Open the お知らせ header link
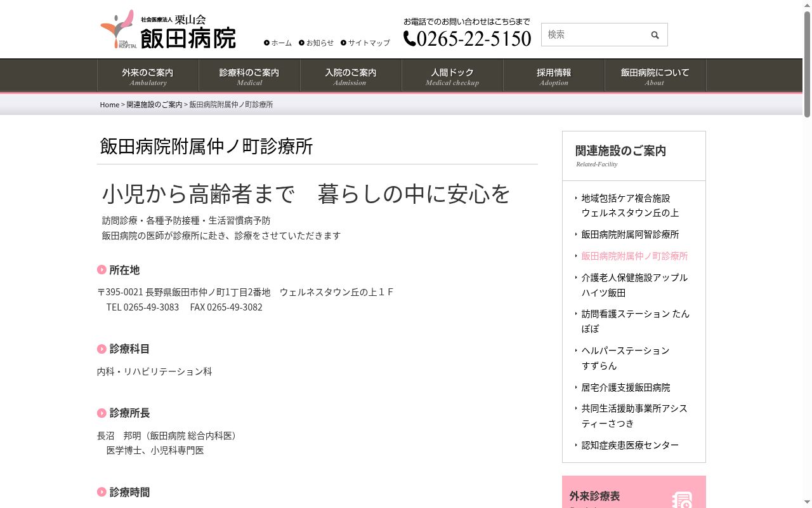The image size is (812, 508). (x=317, y=43)
